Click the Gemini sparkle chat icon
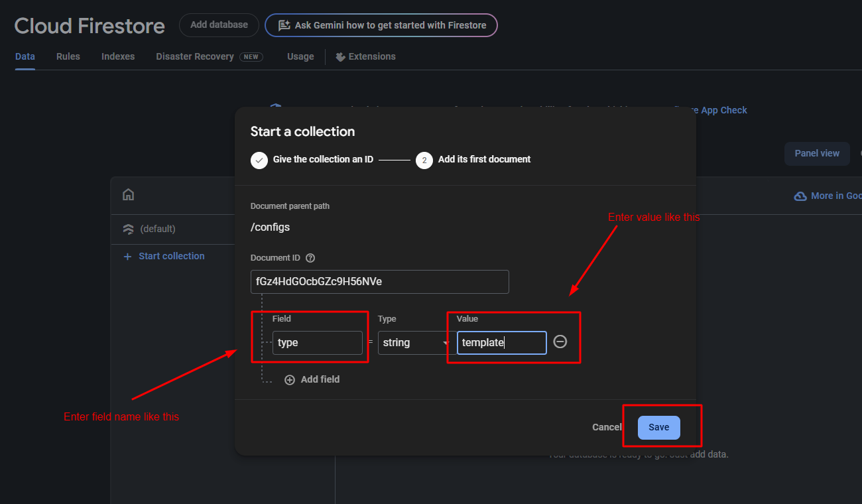862x504 pixels. click(284, 25)
